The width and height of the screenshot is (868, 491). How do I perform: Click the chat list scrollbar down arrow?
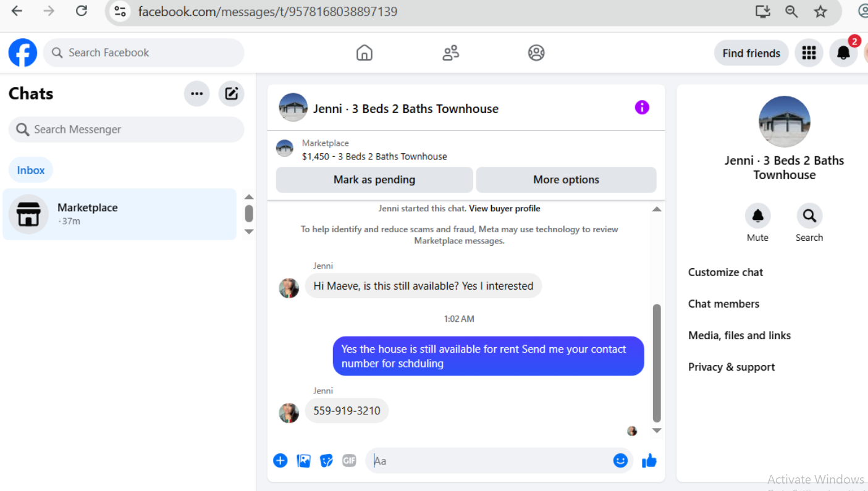(x=249, y=232)
